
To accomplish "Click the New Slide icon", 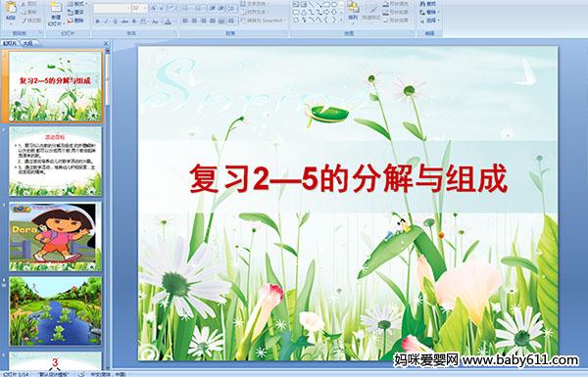I will pyautogui.click(x=56, y=8).
